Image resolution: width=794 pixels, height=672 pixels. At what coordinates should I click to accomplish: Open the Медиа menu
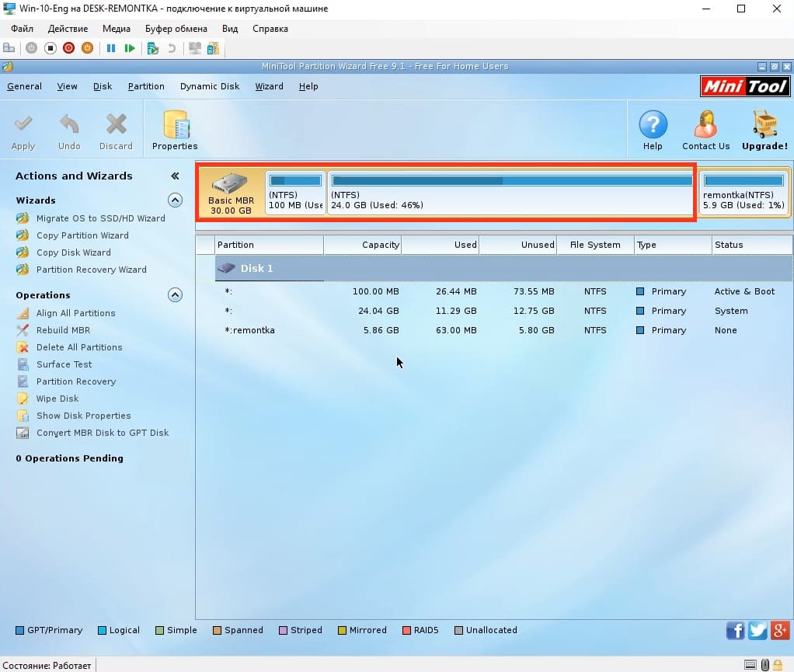coord(117,29)
